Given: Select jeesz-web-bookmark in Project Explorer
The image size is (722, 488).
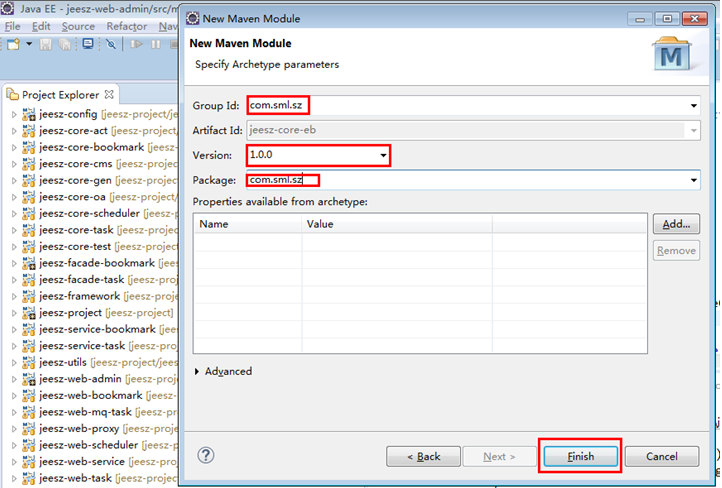Looking at the screenshot, I should (x=91, y=395).
